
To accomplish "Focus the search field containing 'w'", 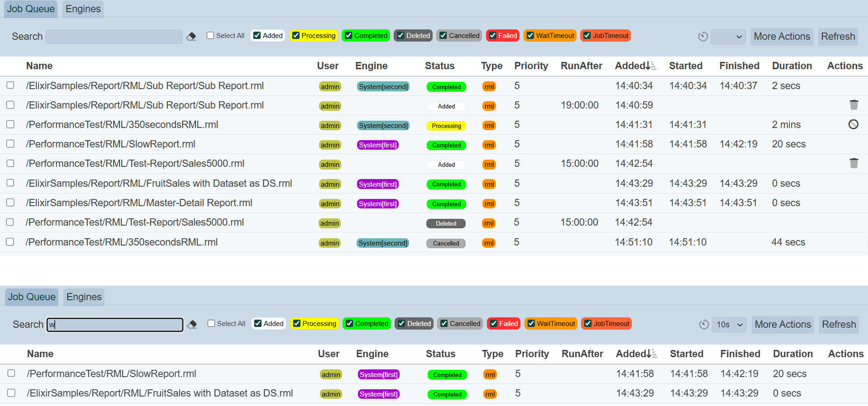I will [115, 325].
